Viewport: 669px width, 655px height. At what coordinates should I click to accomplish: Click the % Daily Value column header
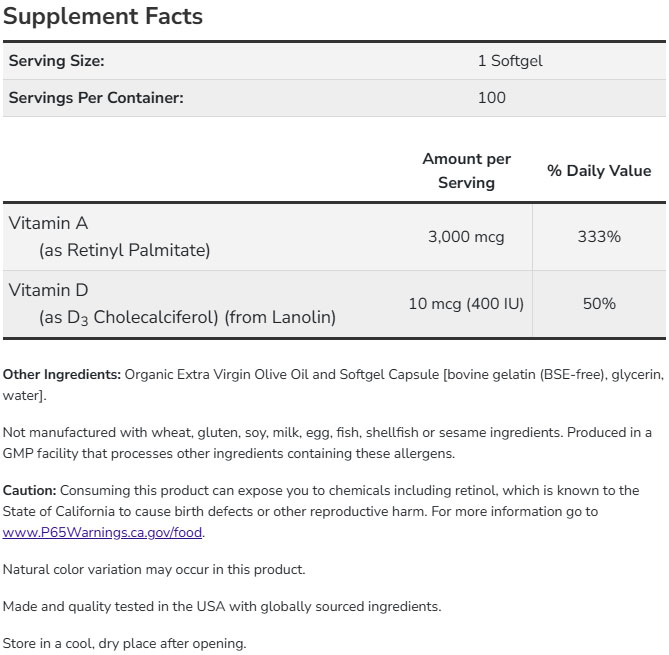(x=599, y=171)
